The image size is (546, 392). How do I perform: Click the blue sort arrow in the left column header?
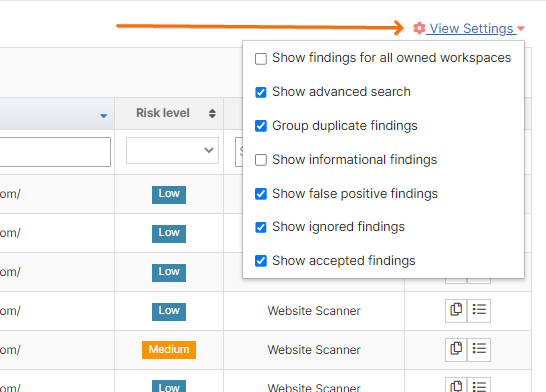point(103,116)
